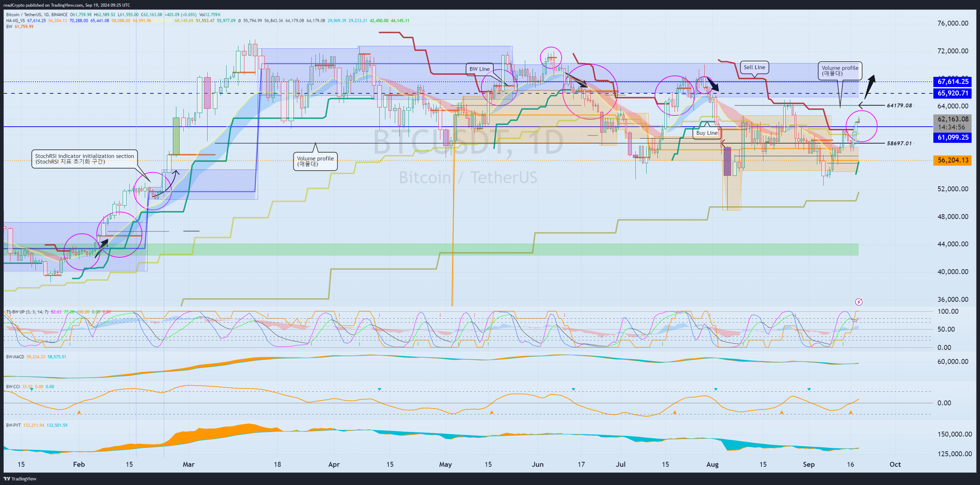Click the 67,614.25 blue price label

click(952, 81)
